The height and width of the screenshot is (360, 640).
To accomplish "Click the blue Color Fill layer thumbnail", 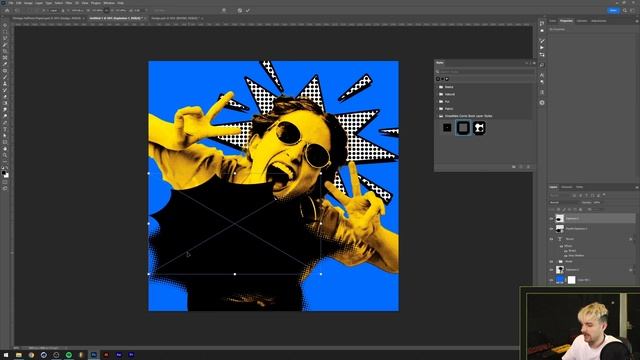I will click(560, 280).
